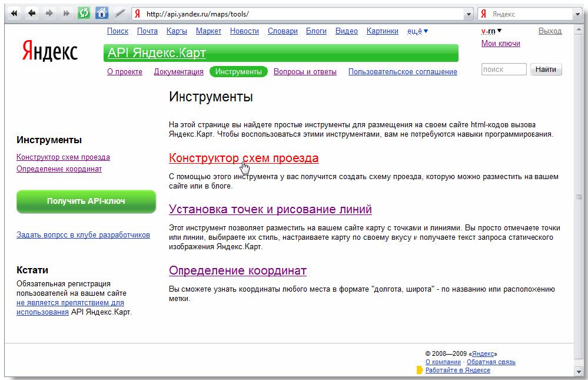Screen dimensions: 588x380
Task: Open the large Определение координат heading link
Action: [x=238, y=270]
